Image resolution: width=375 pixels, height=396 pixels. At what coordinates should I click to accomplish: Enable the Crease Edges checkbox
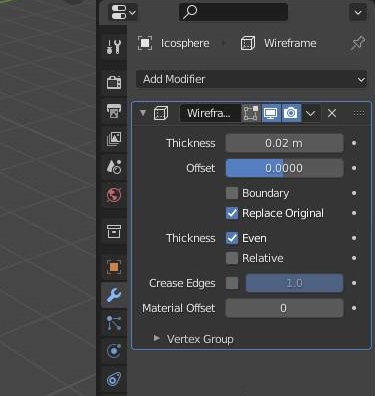click(232, 283)
